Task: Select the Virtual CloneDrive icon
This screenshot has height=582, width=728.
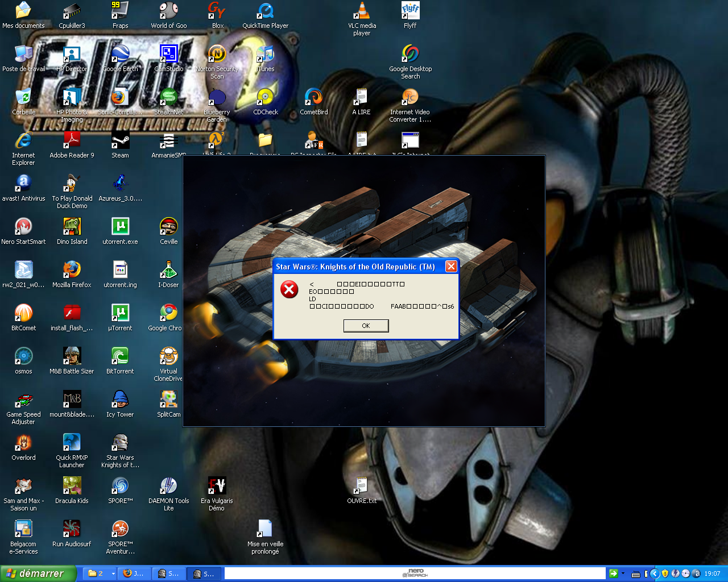Action: coord(168,364)
